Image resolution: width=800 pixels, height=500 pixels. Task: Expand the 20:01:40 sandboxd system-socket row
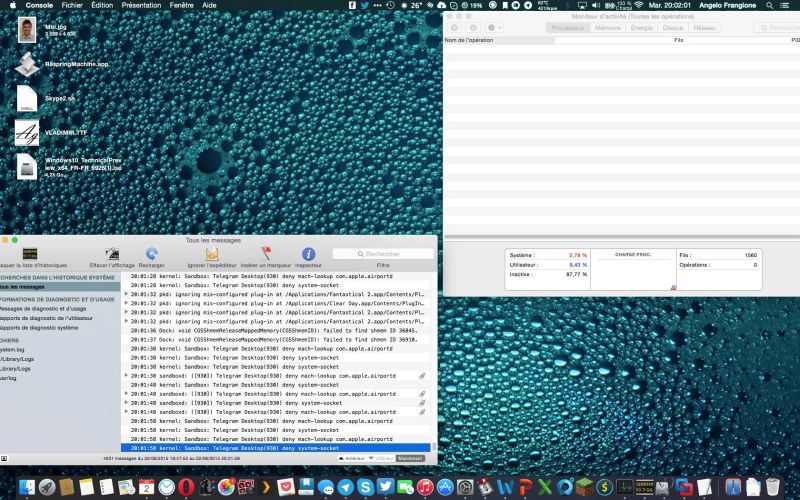pos(126,403)
